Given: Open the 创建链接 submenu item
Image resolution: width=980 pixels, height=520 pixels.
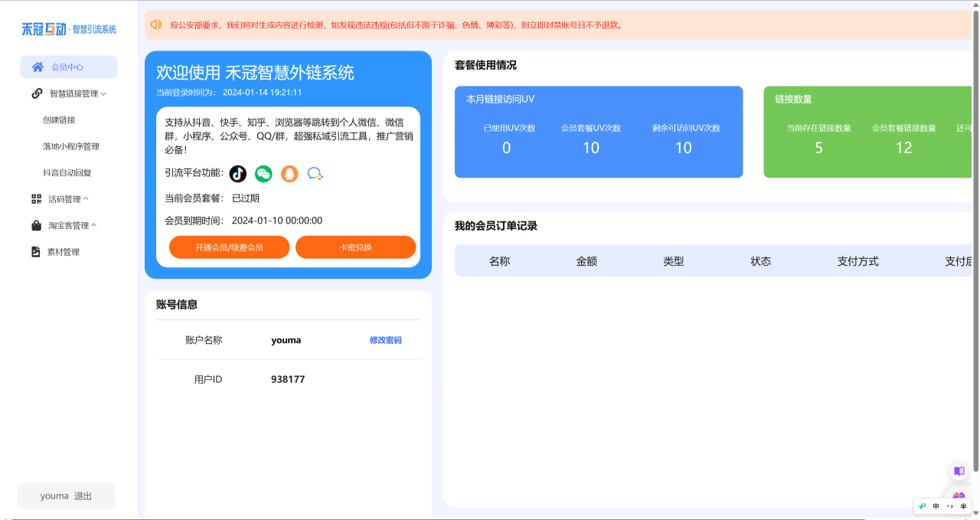Looking at the screenshot, I should (x=59, y=120).
